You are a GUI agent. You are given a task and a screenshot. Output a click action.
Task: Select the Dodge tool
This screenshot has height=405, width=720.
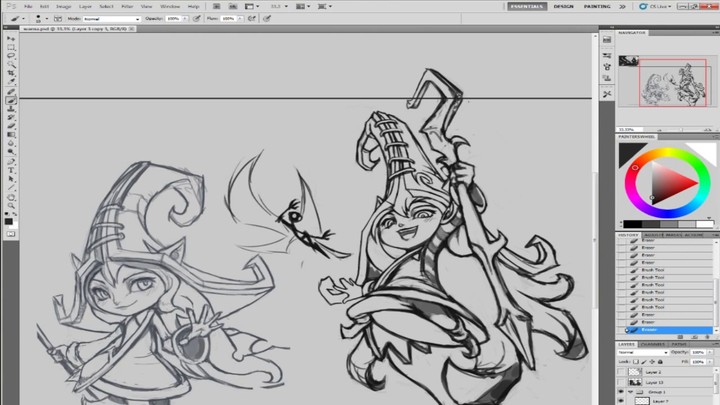click(x=11, y=152)
